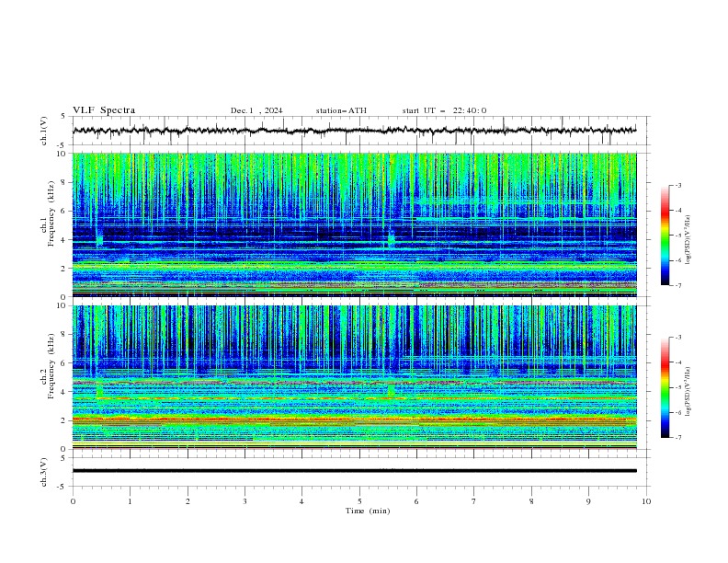Click tick label 1 on the Time axis
Screen dimensions: 728x563
[x=130, y=501]
